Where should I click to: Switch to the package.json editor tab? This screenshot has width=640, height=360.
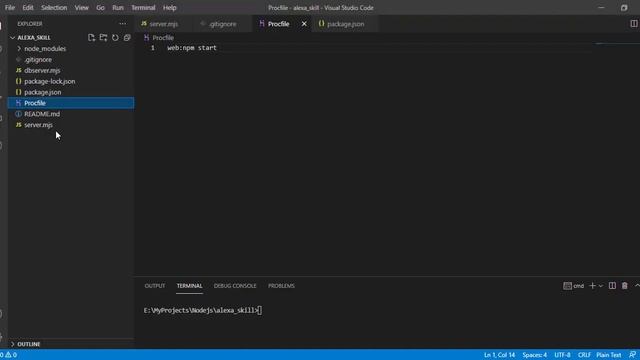click(345, 24)
